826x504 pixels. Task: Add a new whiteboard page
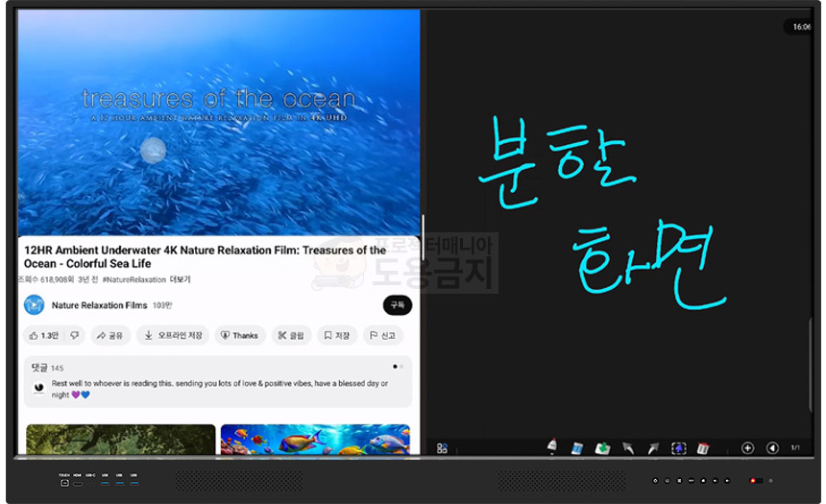(747, 448)
